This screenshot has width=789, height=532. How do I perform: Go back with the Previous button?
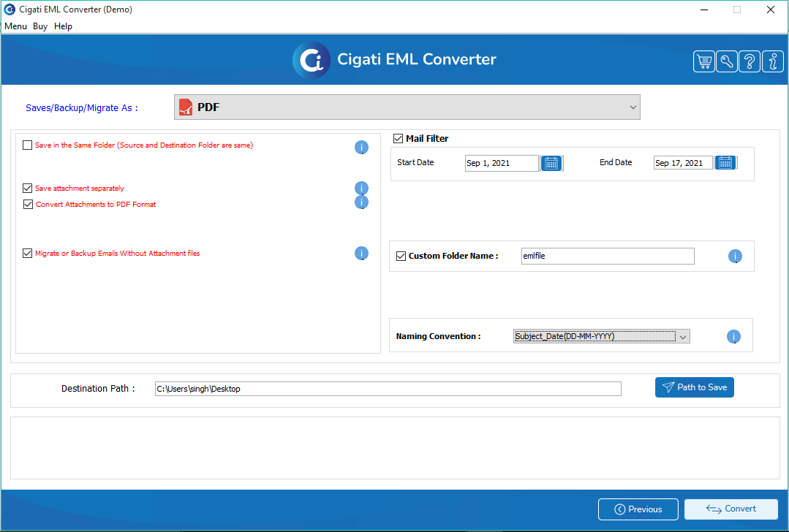point(638,509)
